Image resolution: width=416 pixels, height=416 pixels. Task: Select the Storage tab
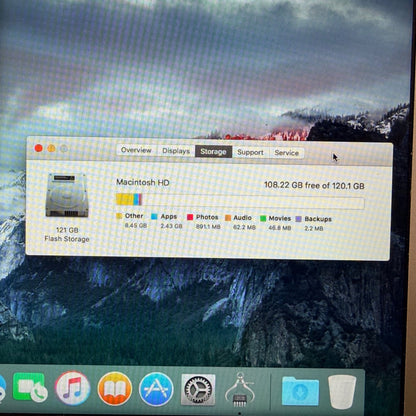pos(213,152)
